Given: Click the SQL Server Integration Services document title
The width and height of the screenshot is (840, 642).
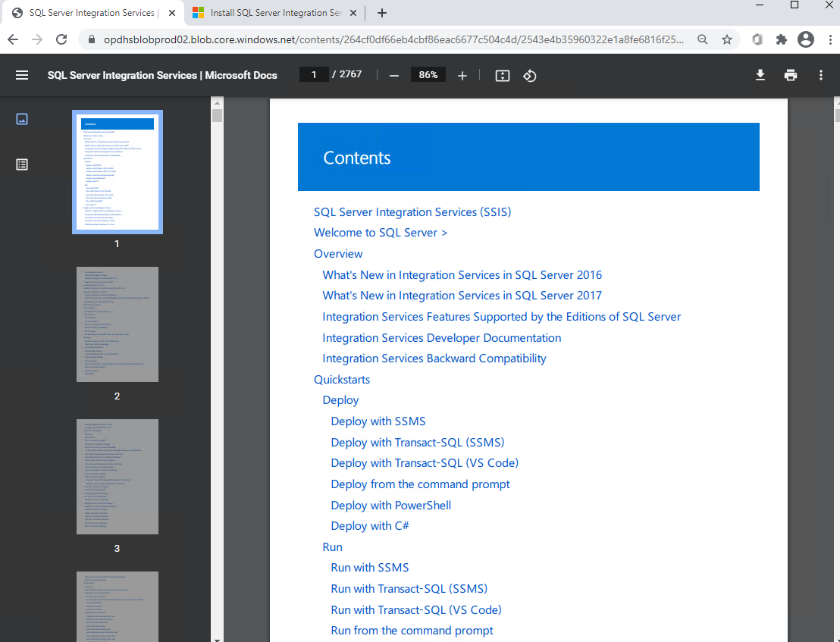Looking at the screenshot, I should click(162, 76).
